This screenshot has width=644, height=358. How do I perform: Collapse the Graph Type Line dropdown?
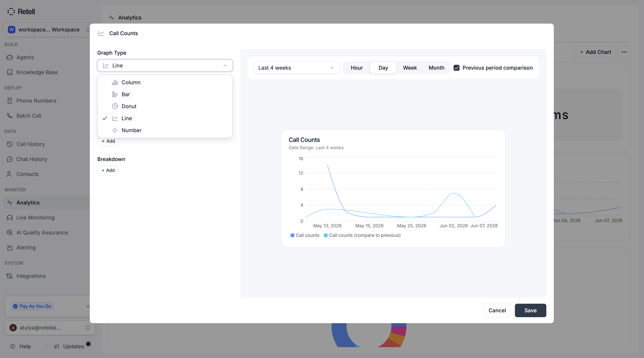coord(165,66)
